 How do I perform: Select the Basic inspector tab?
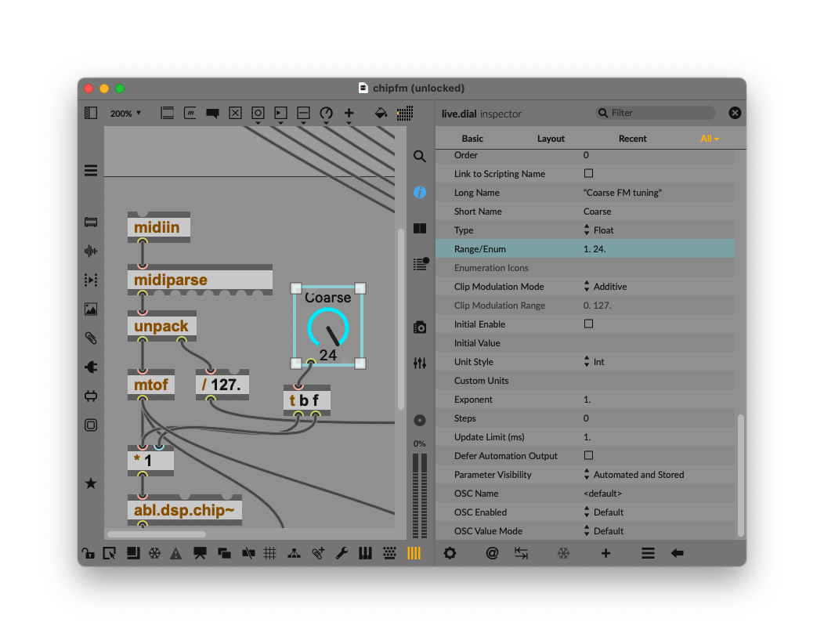472,139
